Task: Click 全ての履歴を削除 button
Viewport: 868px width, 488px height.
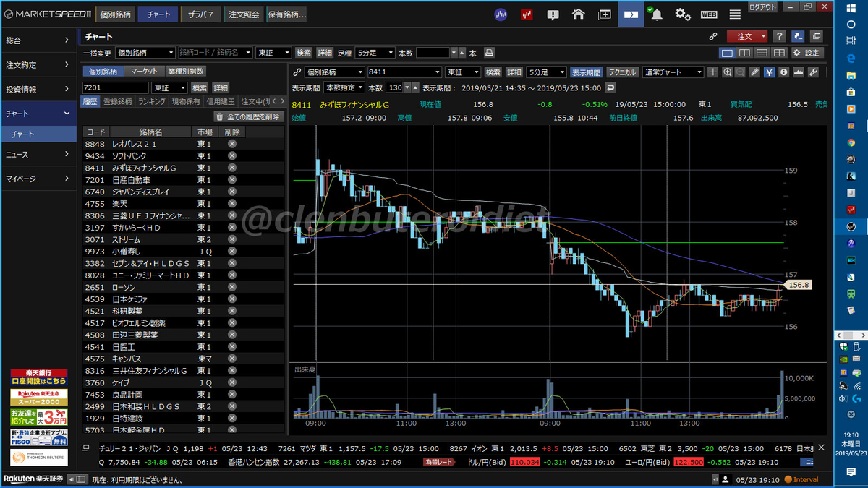Action: [248, 116]
